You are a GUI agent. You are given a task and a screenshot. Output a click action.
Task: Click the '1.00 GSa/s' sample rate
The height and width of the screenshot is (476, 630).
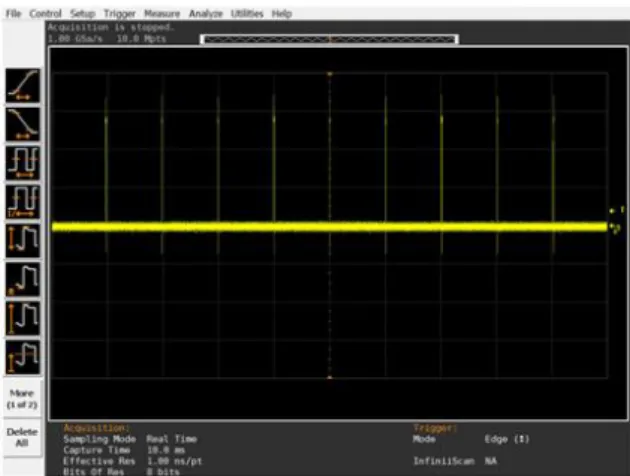click(x=75, y=39)
